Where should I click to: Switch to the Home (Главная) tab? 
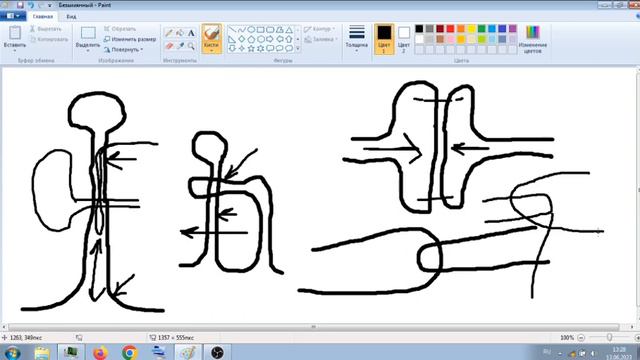pyautogui.click(x=42, y=16)
